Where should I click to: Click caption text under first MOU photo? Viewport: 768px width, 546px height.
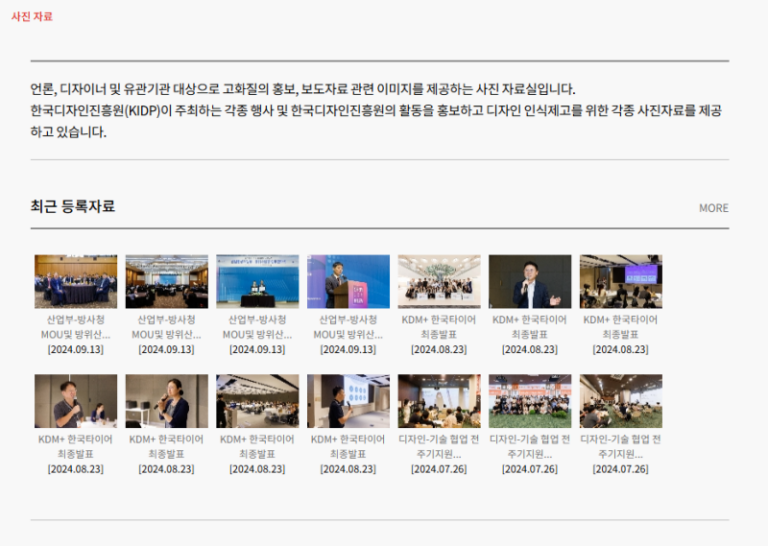76,327
